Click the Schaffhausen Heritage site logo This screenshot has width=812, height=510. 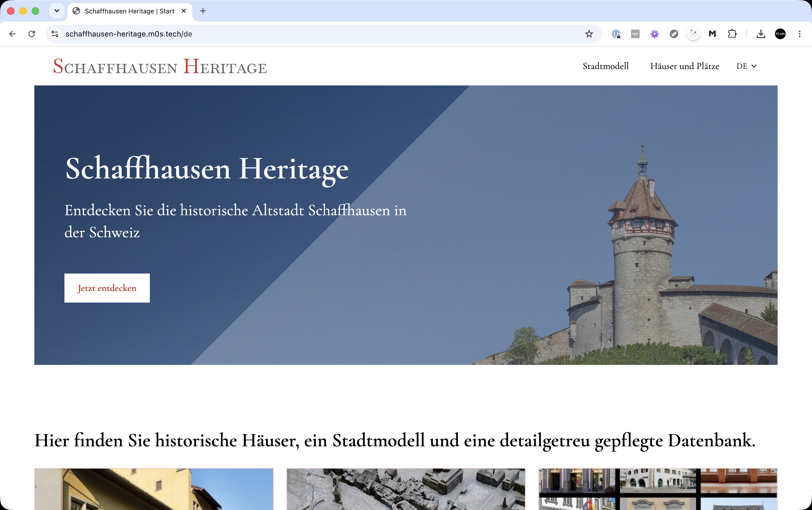click(x=160, y=66)
